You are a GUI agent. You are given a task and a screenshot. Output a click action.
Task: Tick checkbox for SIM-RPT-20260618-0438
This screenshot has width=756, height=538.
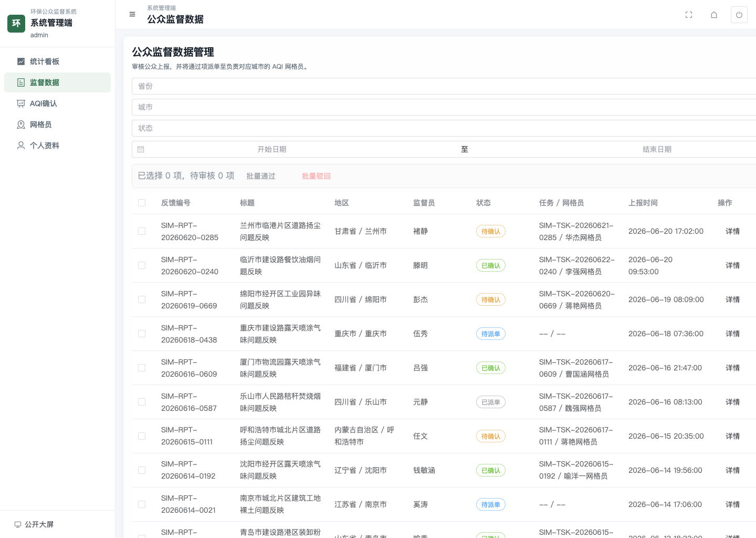(x=142, y=334)
